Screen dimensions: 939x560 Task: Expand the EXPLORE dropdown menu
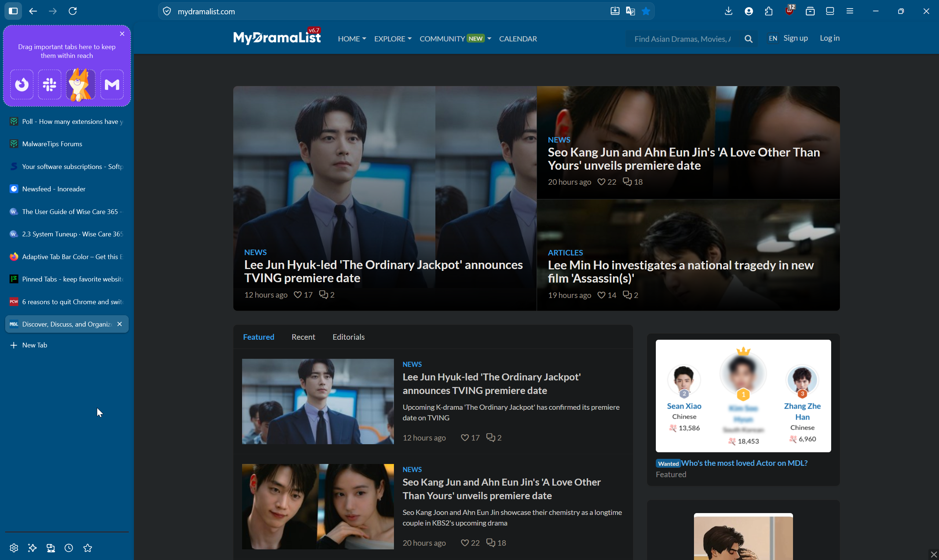point(393,39)
